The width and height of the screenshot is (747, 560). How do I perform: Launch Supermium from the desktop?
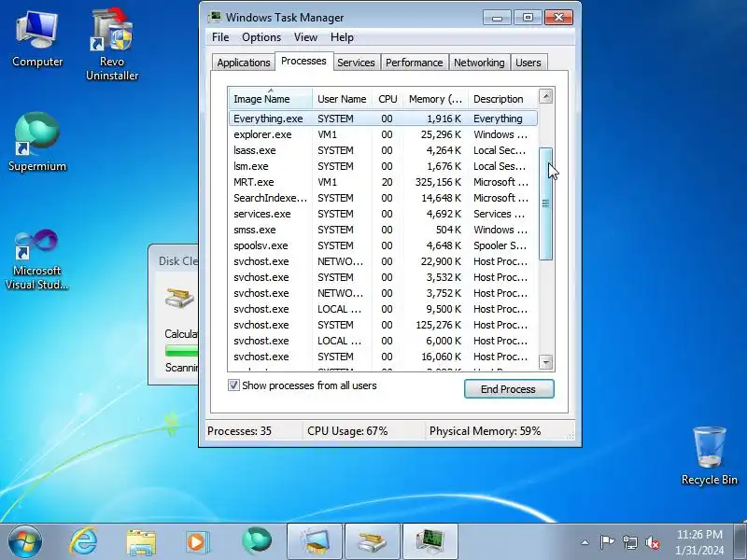tap(37, 142)
